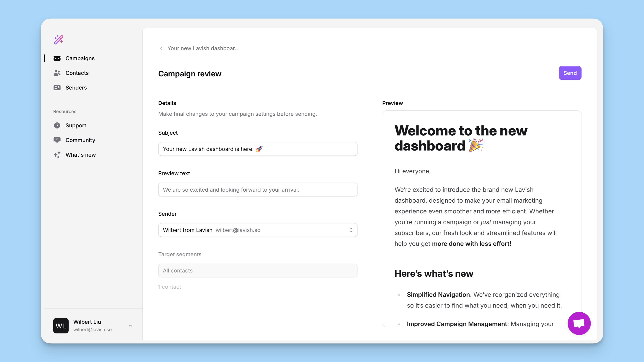Image resolution: width=644 pixels, height=362 pixels.
Task: Click the Preview text input field
Action: click(x=257, y=189)
